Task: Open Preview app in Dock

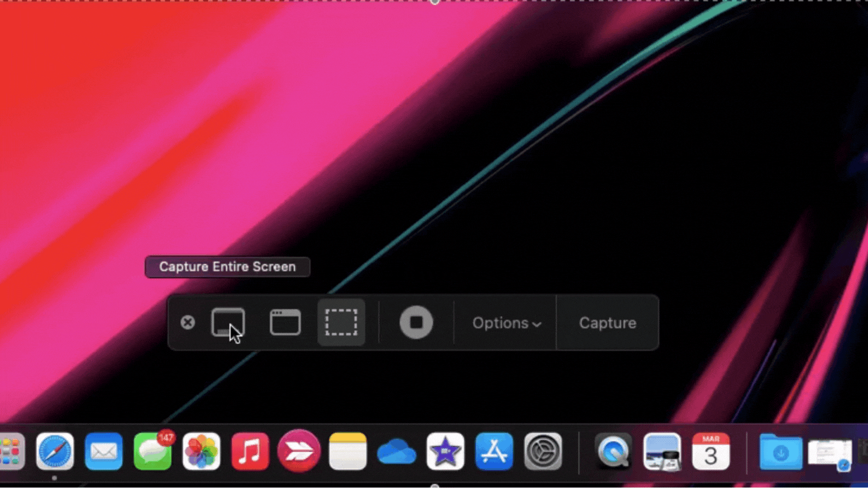Action: [x=662, y=451]
